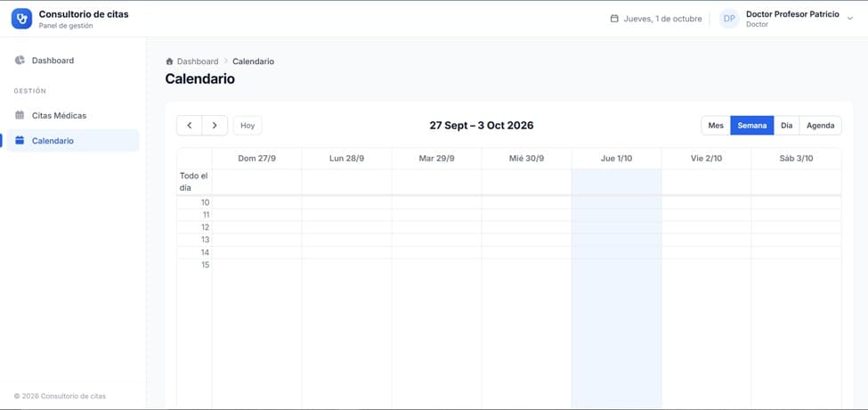Image resolution: width=868 pixels, height=410 pixels.
Task: Click the Dom 27/9 column header
Action: coord(257,159)
